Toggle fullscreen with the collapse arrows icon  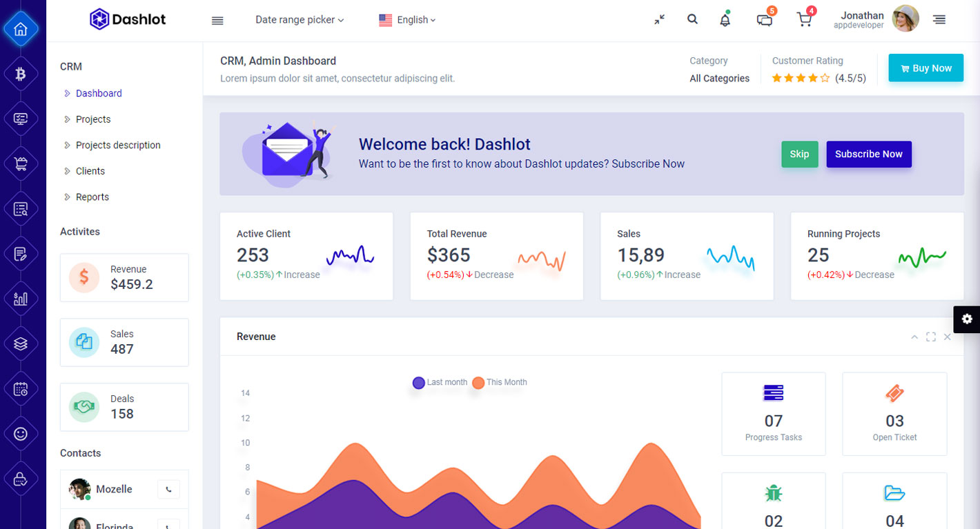pyautogui.click(x=660, y=20)
